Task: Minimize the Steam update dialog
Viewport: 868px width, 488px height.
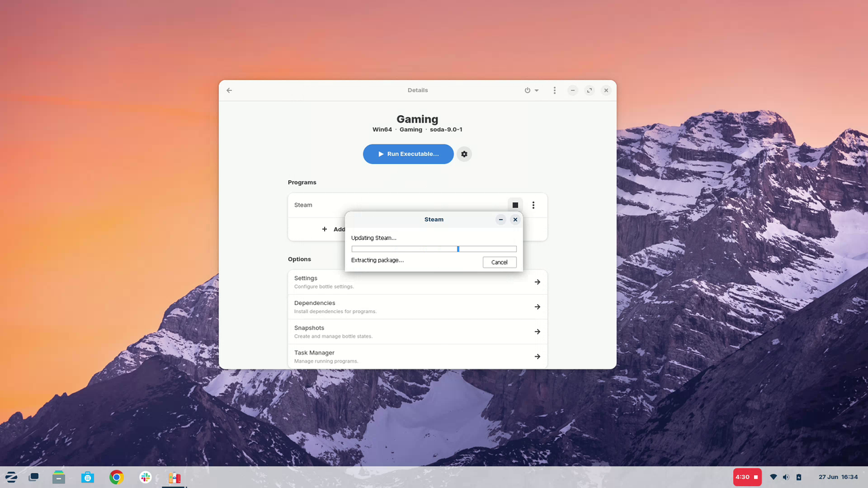Action: (500, 220)
